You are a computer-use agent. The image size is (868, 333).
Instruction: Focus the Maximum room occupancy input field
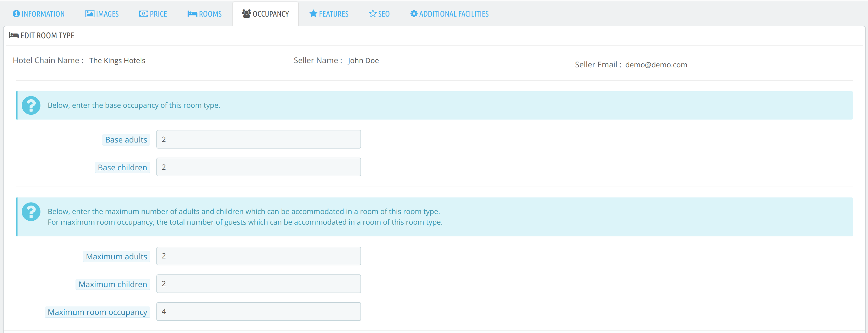point(258,312)
